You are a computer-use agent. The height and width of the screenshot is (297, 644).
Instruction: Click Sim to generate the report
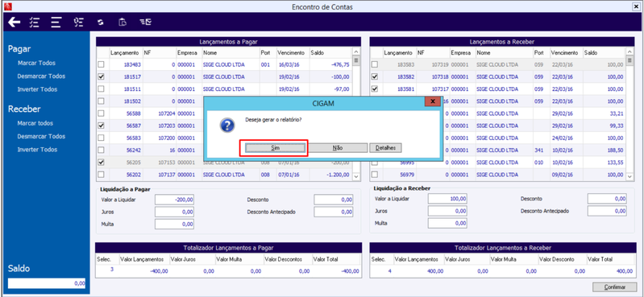(x=275, y=147)
